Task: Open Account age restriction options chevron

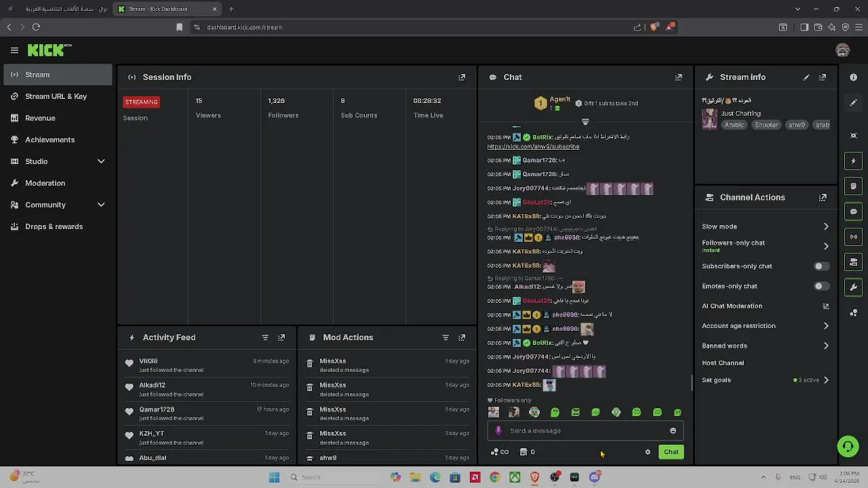Action: [826, 326]
